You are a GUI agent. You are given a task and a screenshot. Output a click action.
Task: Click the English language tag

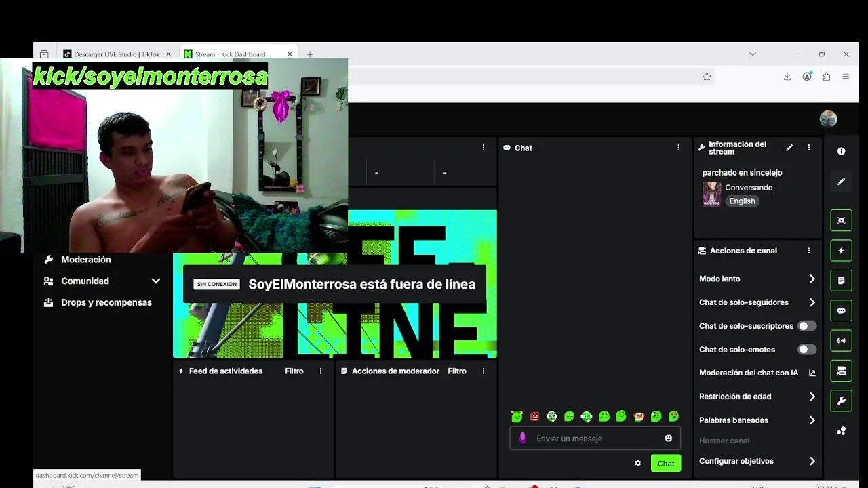(742, 201)
